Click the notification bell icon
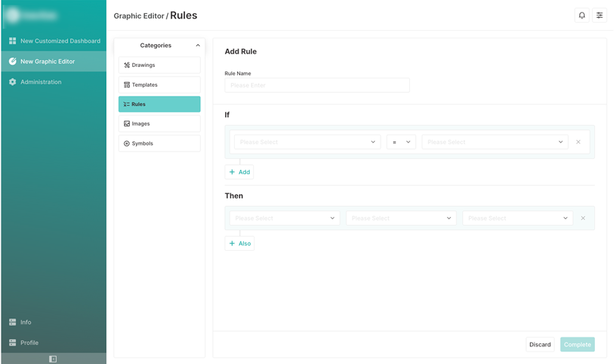Viewport: 614px width, 364px height. pos(582,15)
